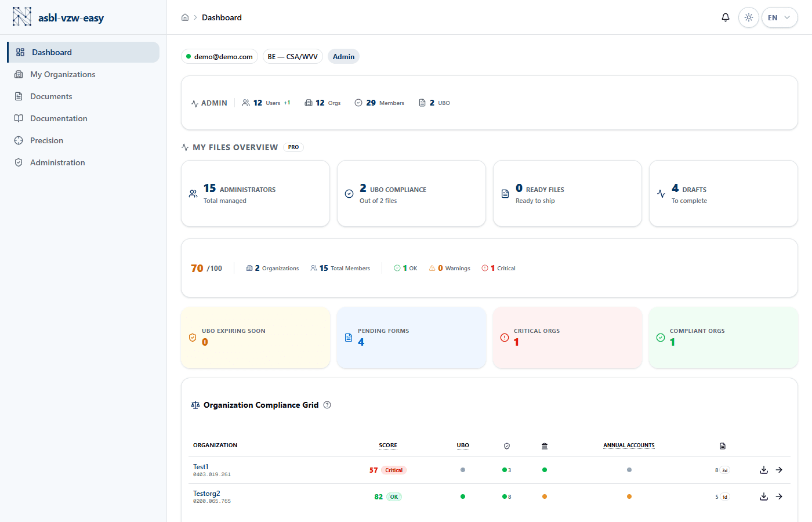Open the 15 Administrators card
Viewport: 812px width, 522px height.
256,194
